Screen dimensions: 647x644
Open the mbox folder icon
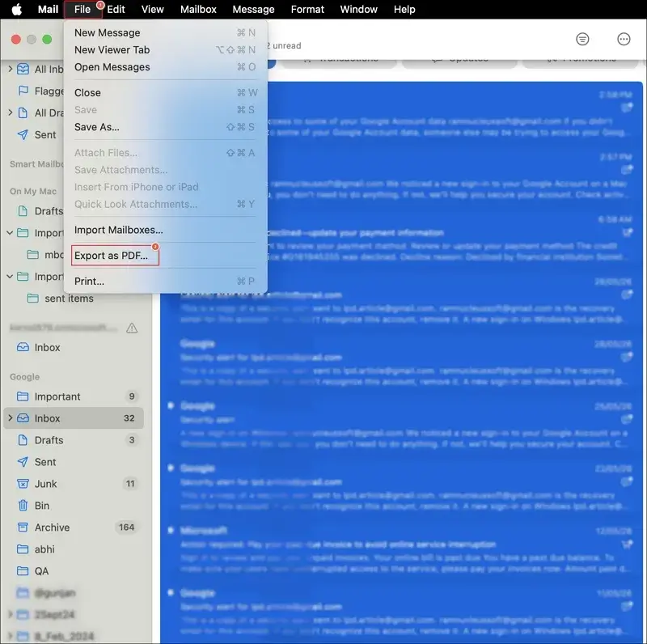(x=33, y=254)
